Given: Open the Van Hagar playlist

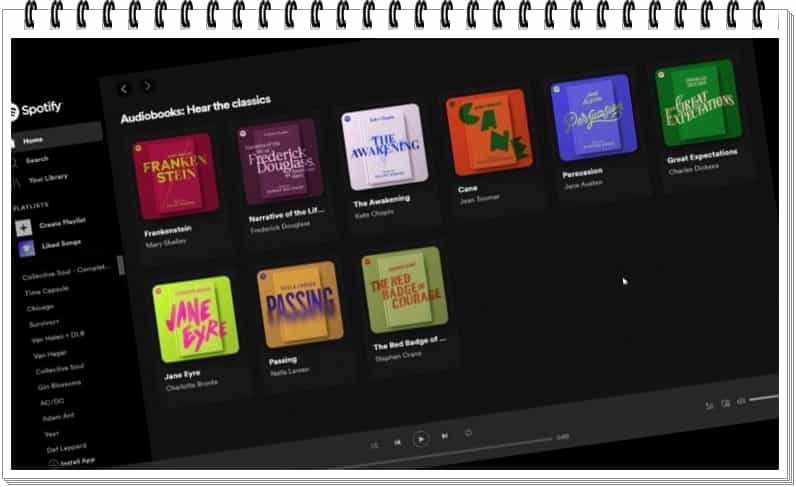Looking at the screenshot, I should tap(50, 354).
